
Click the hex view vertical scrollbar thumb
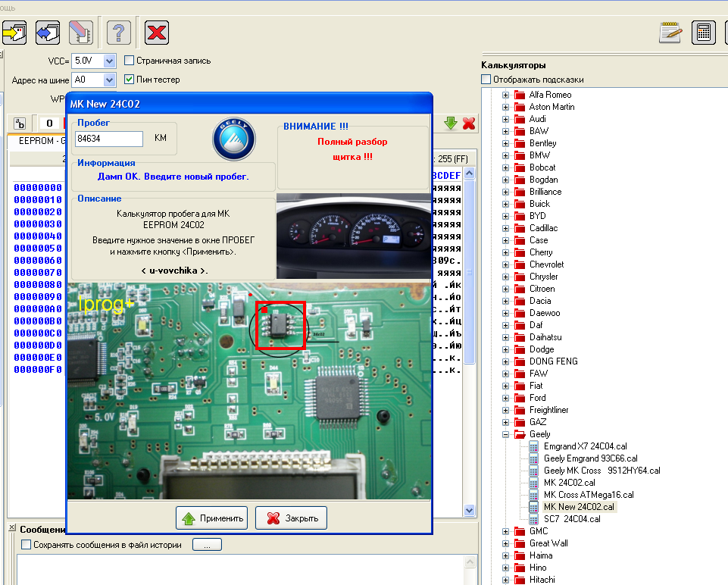470,271
